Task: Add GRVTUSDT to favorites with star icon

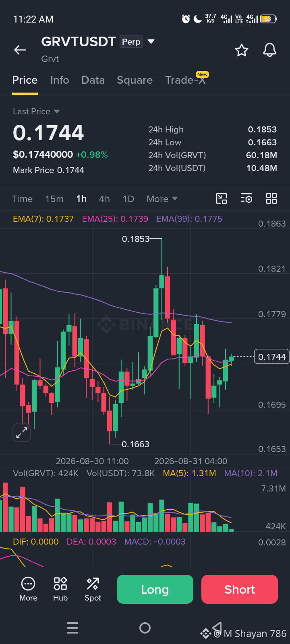Action: coord(242,50)
